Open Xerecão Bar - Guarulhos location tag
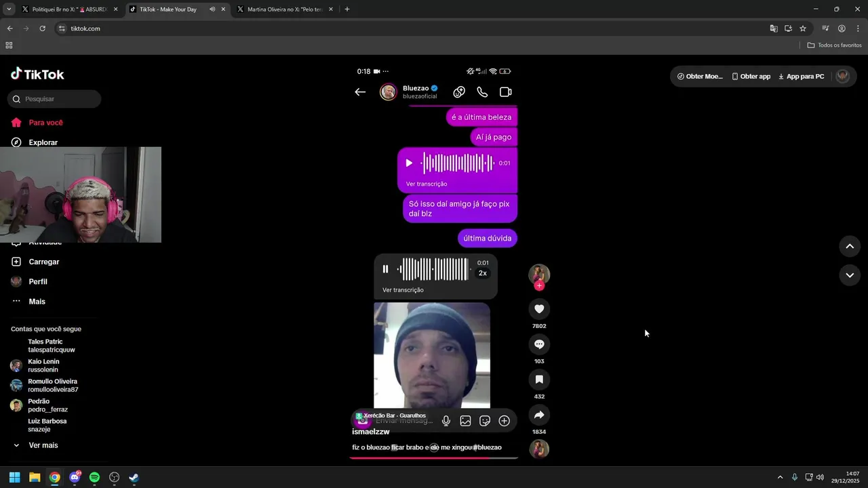The height and width of the screenshot is (488, 868). (391, 415)
